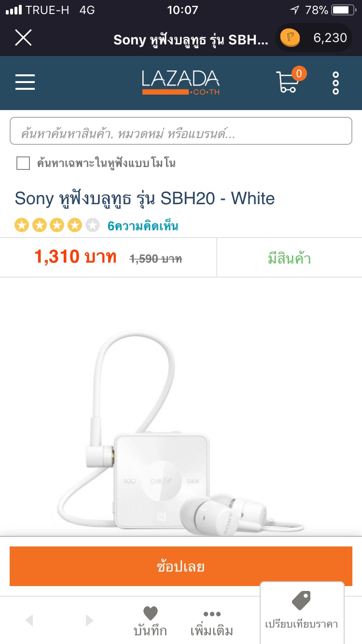Viewport: 362px width, 644px height.
Task: Tap the มีสินค้า in-stock label
Action: pyautogui.click(x=289, y=258)
